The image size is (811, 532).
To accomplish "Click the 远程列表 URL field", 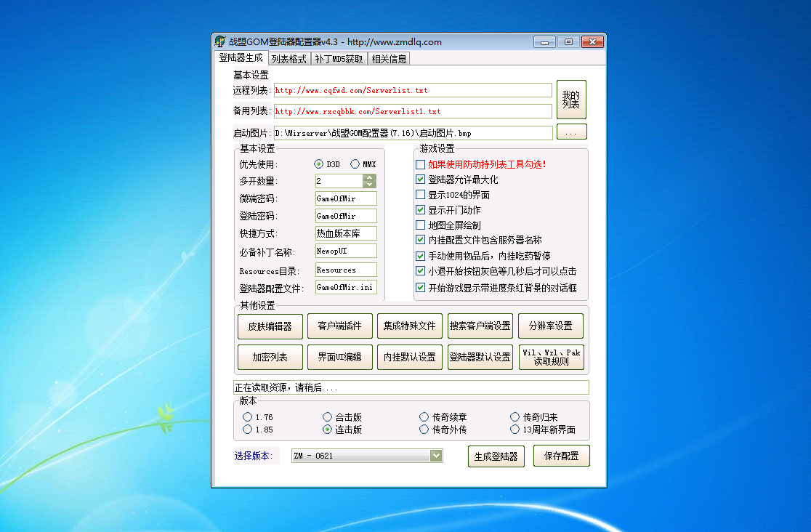I will pos(413,90).
